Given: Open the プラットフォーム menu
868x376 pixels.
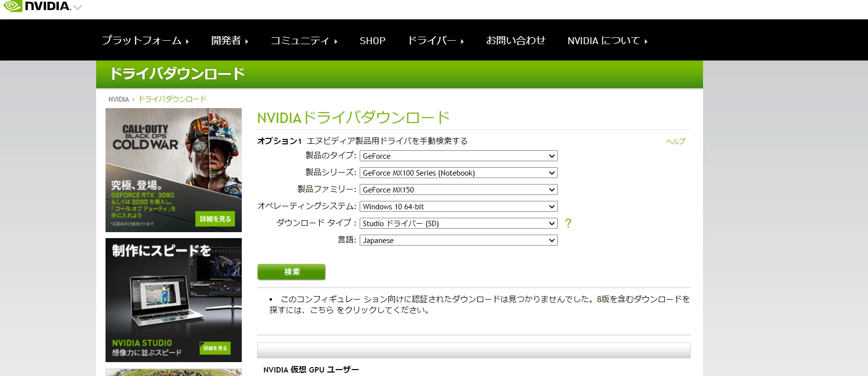Looking at the screenshot, I should pyautogui.click(x=145, y=41).
